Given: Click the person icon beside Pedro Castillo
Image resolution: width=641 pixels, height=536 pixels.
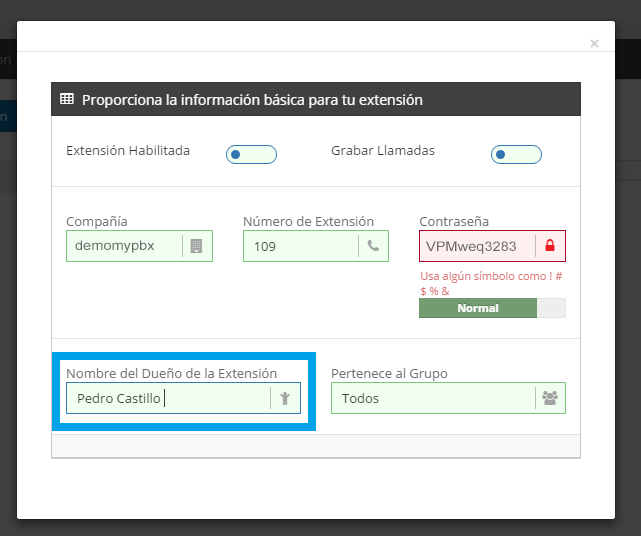Looking at the screenshot, I should tap(285, 398).
